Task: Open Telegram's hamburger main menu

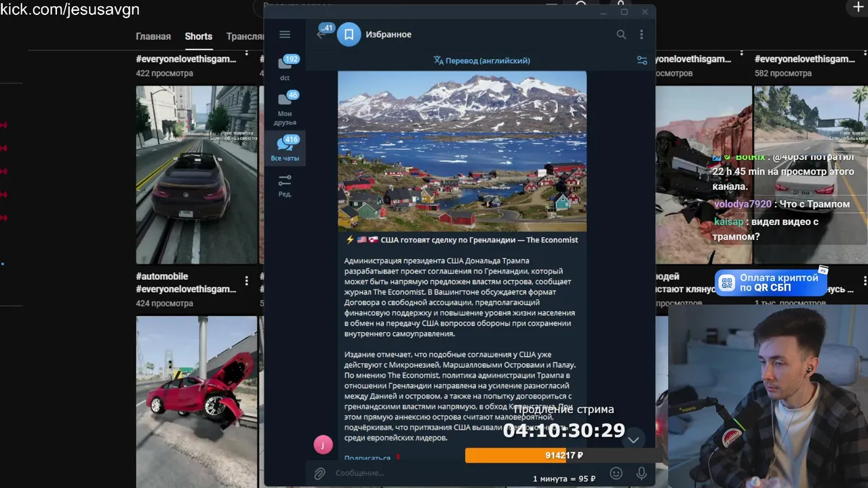Action: click(x=285, y=35)
